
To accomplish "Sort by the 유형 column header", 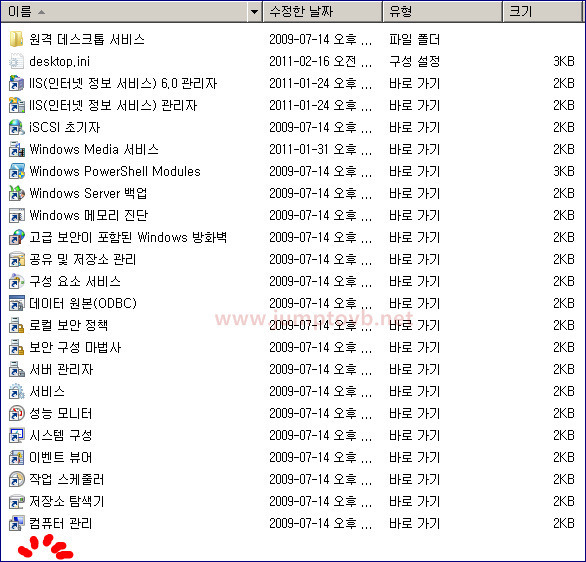I will tap(442, 12).
